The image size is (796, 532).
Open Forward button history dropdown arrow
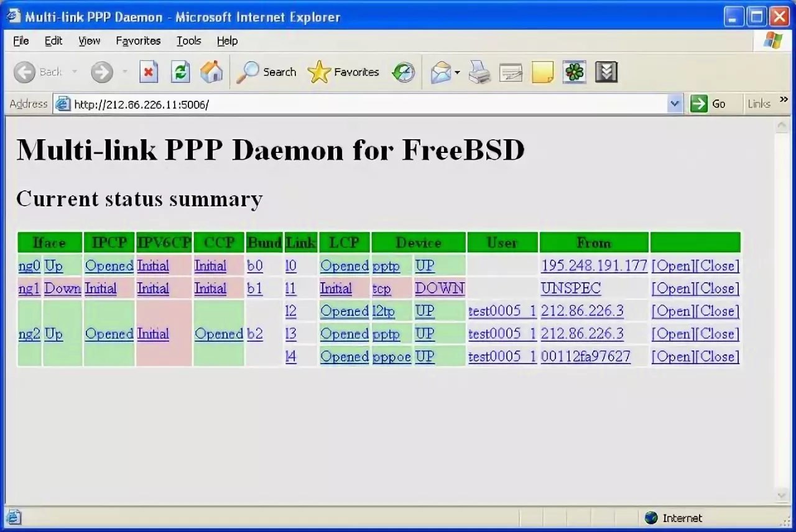click(x=124, y=72)
